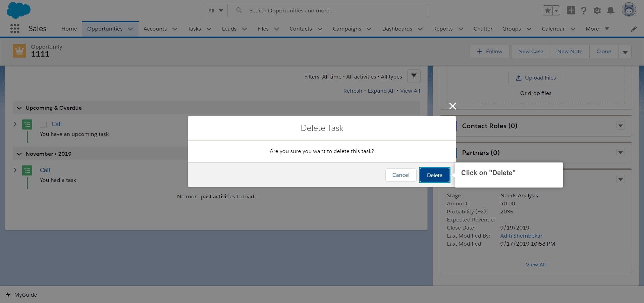The image size is (644, 303).
Task: Open the Partners actions dropdown
Action: (621, 153)
